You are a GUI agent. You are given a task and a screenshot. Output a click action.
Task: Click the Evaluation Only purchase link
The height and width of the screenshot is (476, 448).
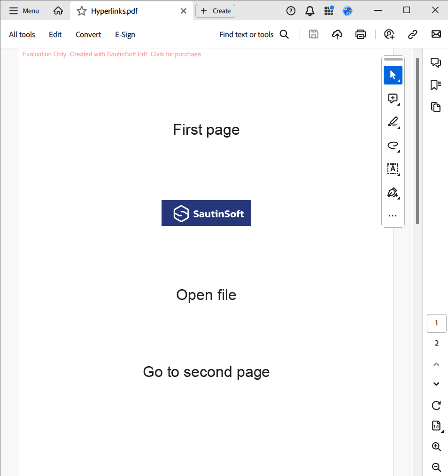coord(112,54)
